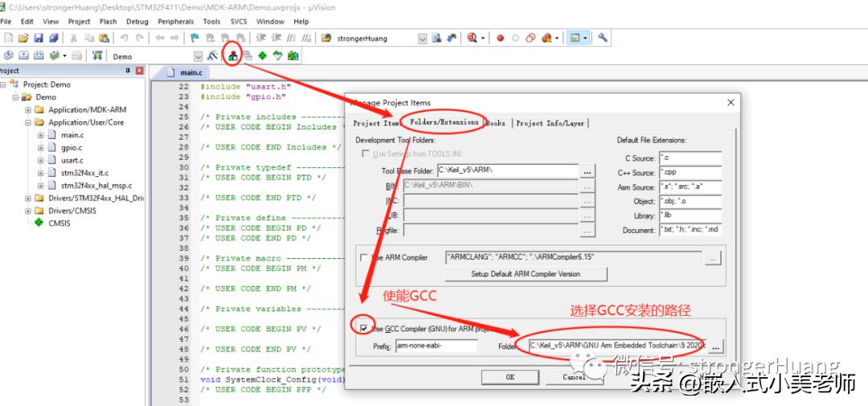The height and width of the screenshot is (406, 868).
Task: Select gpio.c in project tree
Action: (x=71, y=148)
